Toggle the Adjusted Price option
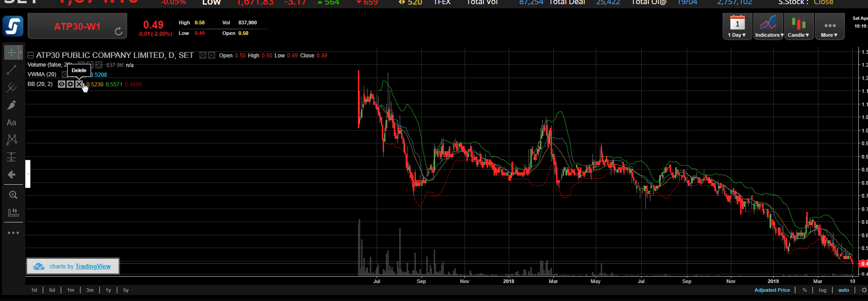This screenshot has width=868, height=301. pos(772,290)
